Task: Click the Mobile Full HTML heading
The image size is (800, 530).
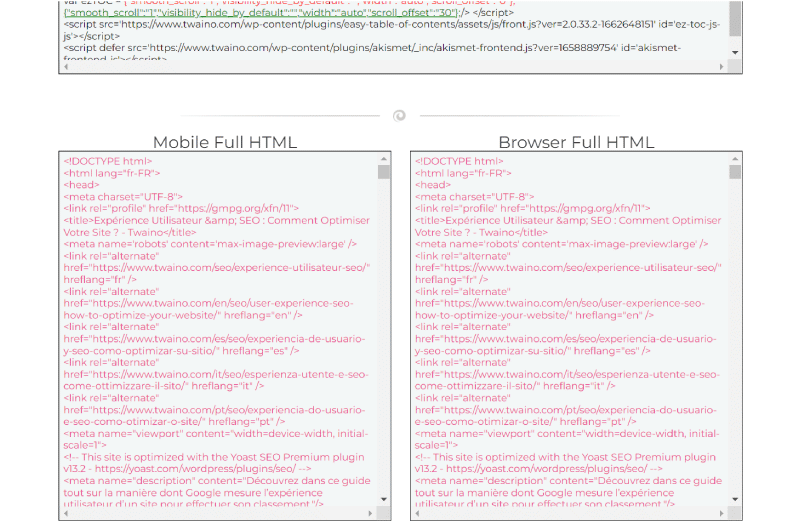Action: click(x=225, y=142)
